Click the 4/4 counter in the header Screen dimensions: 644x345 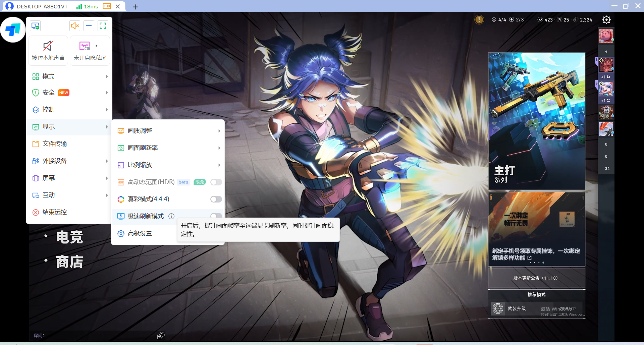click(x=499, y=20)
